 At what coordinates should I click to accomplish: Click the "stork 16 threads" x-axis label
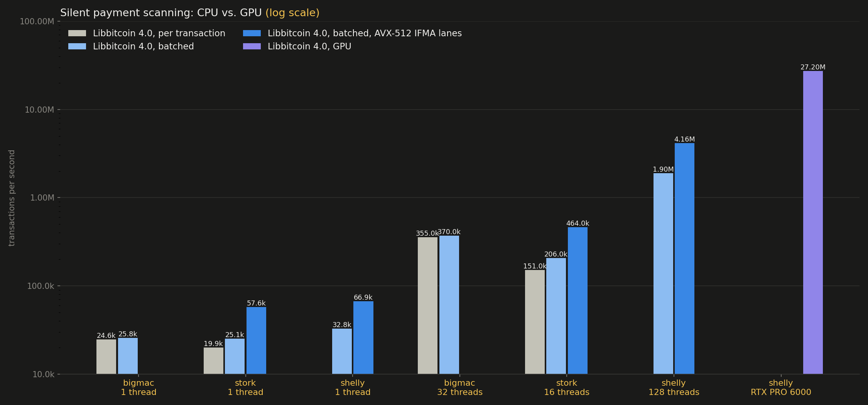[x=567, y=388]
